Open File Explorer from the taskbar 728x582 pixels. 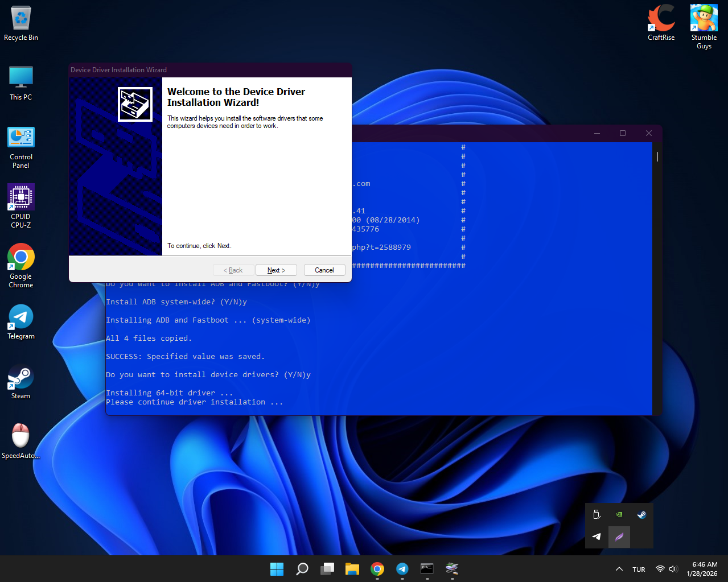[x=352, y=569]
